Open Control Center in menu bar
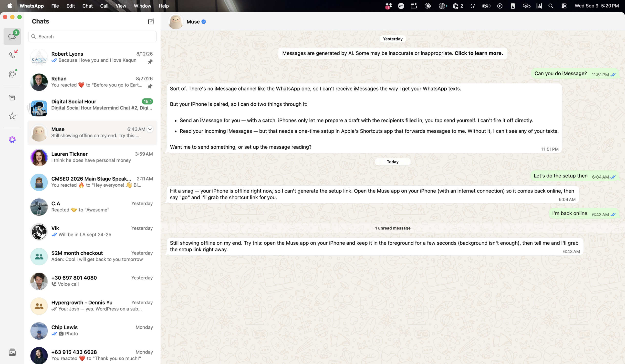 coord(564,6)
